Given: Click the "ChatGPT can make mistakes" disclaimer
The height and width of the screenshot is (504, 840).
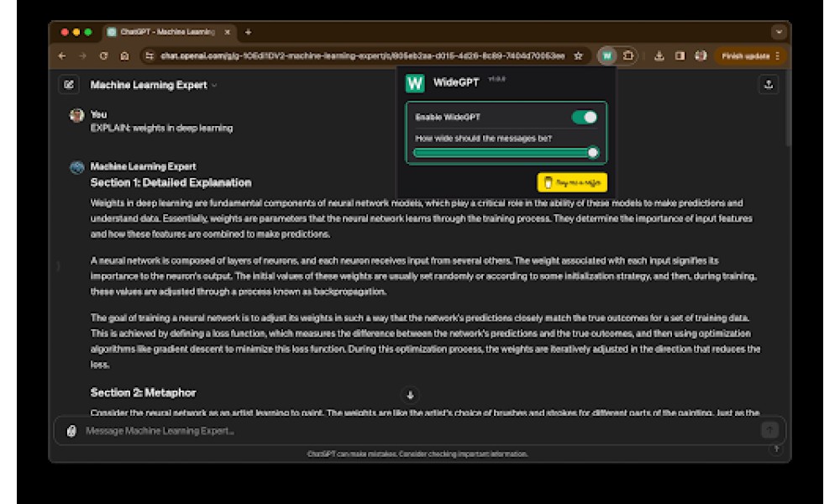Looking at the screenshot, I should (x=417, y=454).
